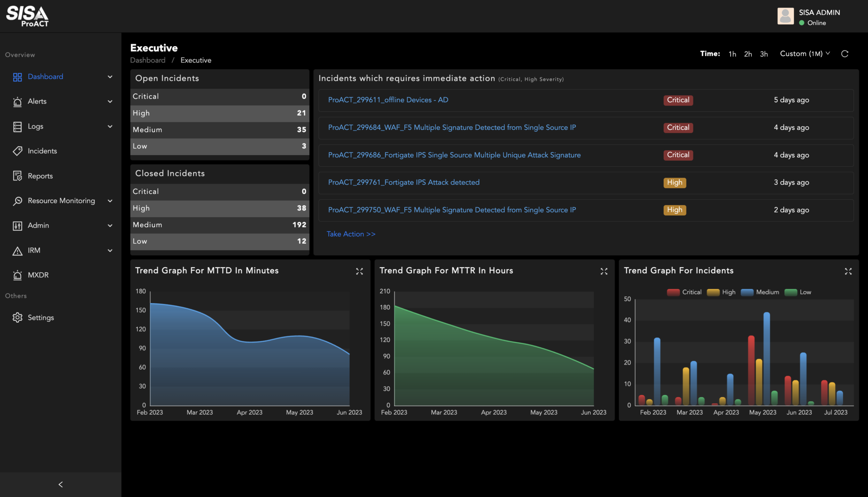This screenshot has width=868, height=497.
Task: Expand the MTTD trend graph to fullscreen
Action: coord(359,271)
